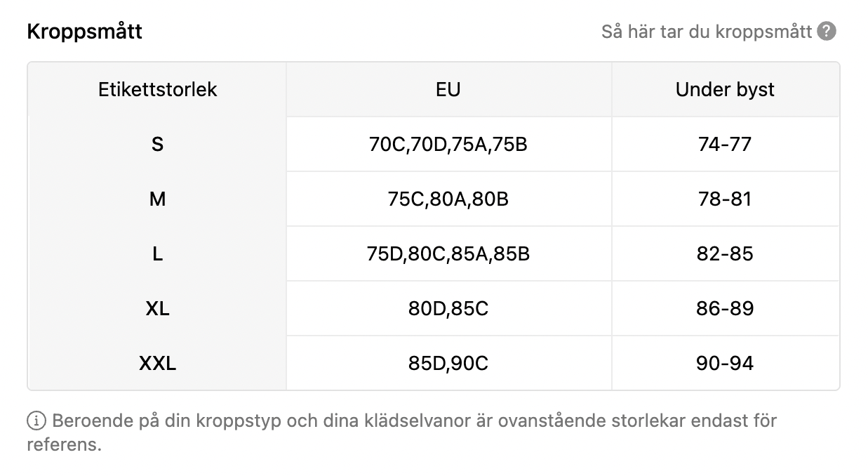868x476 pixels.
Task: Select the EU column header
Action: coord(448,89)
